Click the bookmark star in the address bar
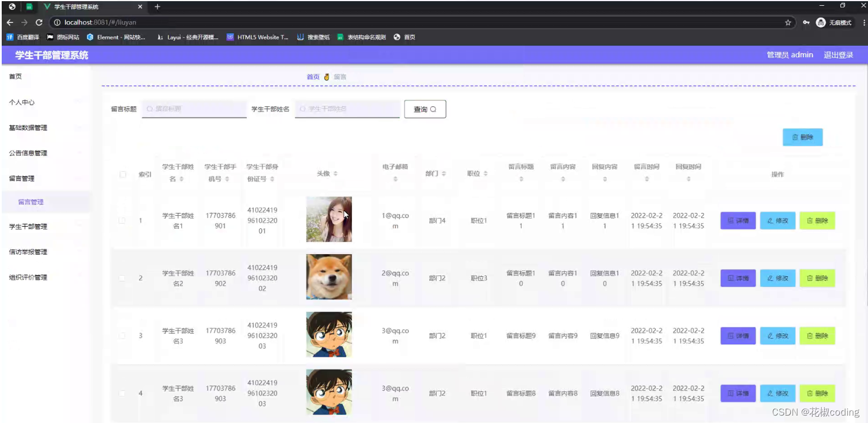868x423 pixels. click(x=788, y=22)
